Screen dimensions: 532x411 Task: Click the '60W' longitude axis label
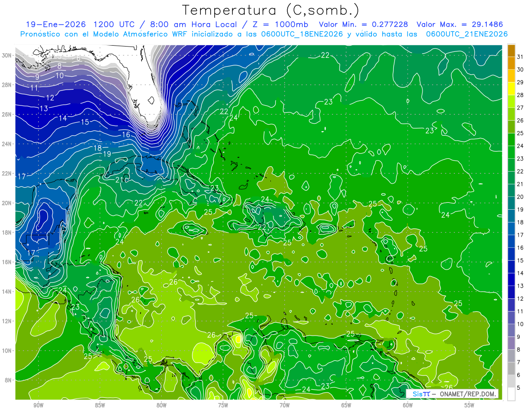point(407,405)
